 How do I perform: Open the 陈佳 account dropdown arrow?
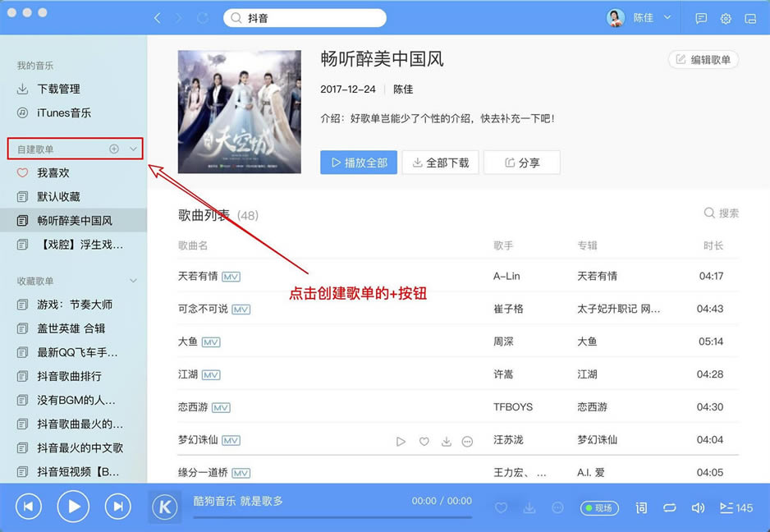click(x=667, y=18)
